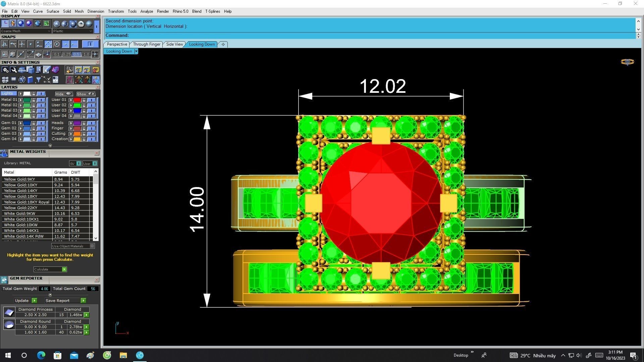Open the Metal Weights panel icon
Screen dimensions: 644x362
coord(4,154)
